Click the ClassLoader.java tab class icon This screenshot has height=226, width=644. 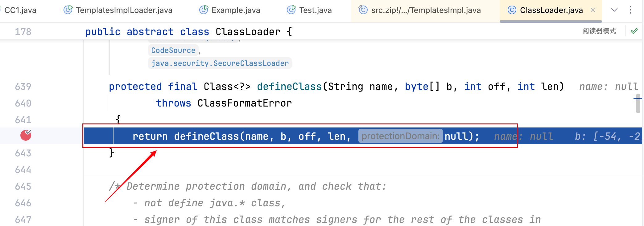[512, 10]
